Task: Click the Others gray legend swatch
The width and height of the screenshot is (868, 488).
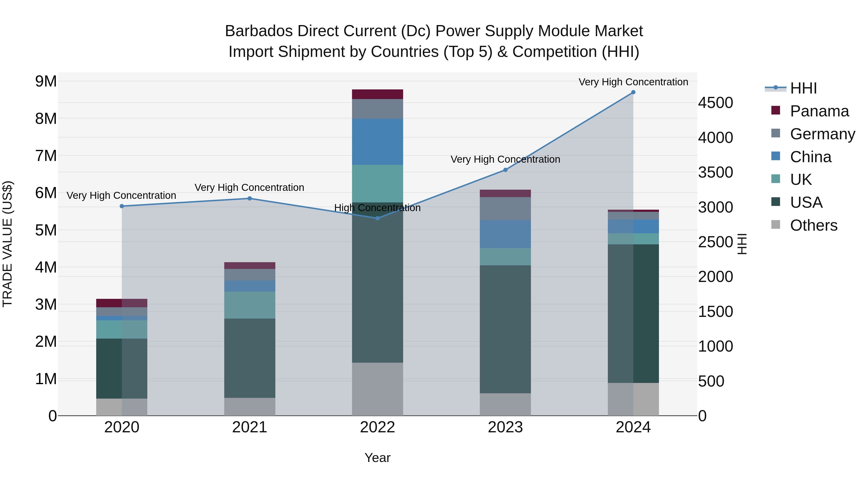Action: (x=775, y=224)
